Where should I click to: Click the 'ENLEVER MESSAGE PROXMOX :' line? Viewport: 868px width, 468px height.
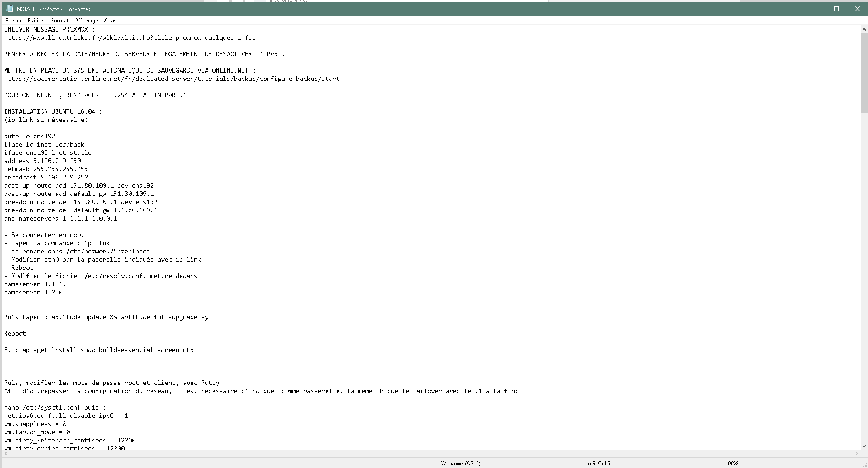point(49,30)
